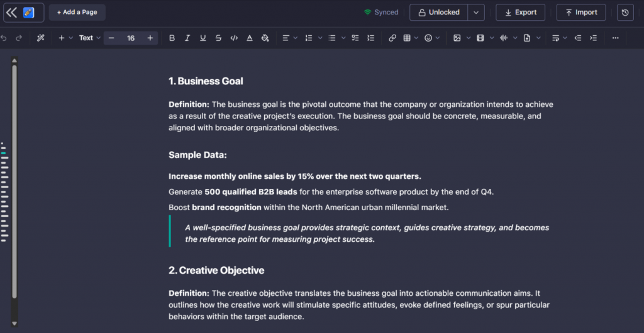Click the vertical scrollbar thumb
644x333 pixels.
tap(14, 181)
